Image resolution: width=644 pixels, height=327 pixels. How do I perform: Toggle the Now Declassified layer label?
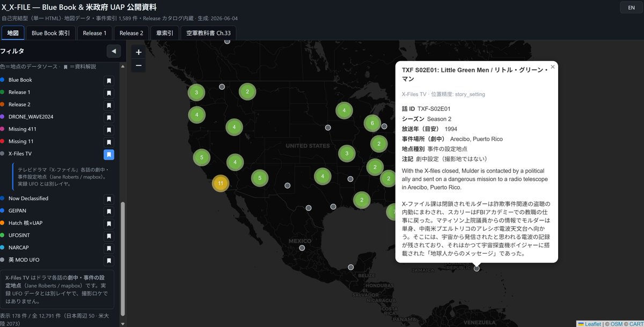coord(28,198)
